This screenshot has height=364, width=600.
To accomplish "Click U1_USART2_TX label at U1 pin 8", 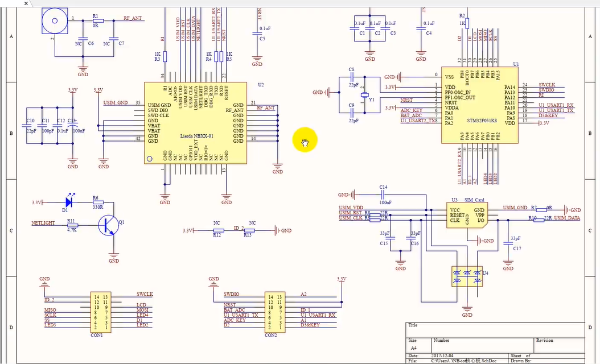I will [417, 121].
